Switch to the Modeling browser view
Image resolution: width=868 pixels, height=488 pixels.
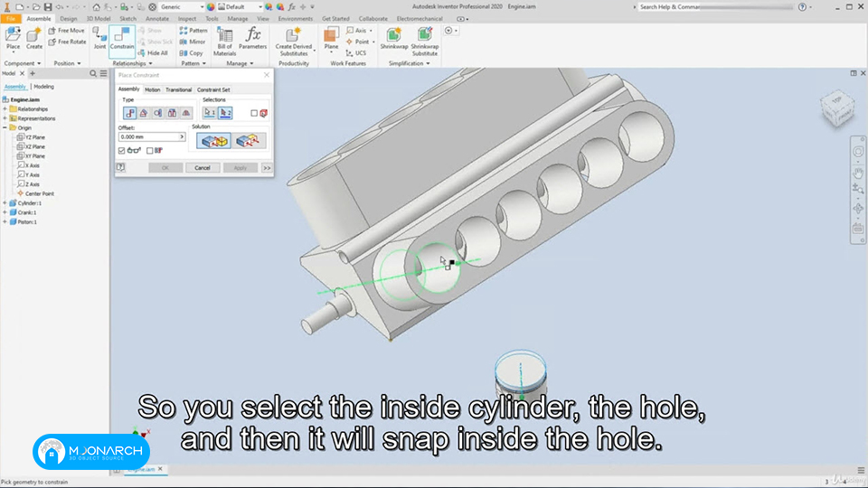coord(43,87)
